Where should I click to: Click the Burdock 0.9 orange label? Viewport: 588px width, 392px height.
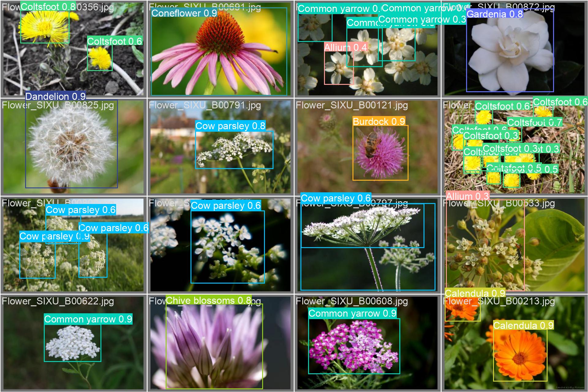(x=379, y=122)
